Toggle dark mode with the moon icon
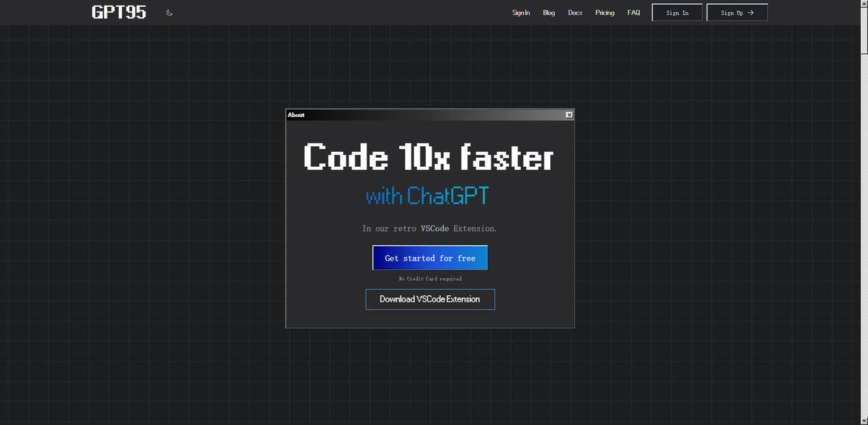This screenshot has height=425, width=868. [x=169, y=12]
